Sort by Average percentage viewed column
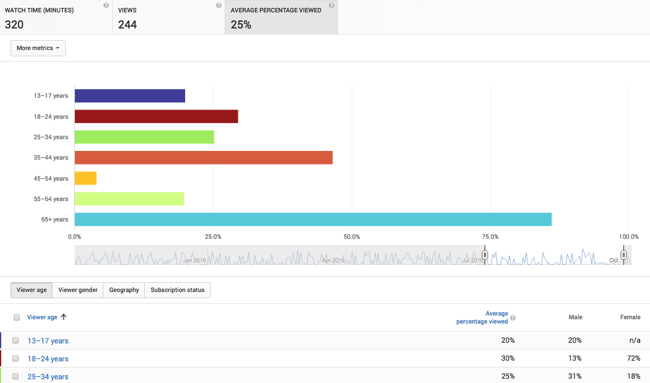The width and height of the screenshot is (650, 383). (482, 318)
